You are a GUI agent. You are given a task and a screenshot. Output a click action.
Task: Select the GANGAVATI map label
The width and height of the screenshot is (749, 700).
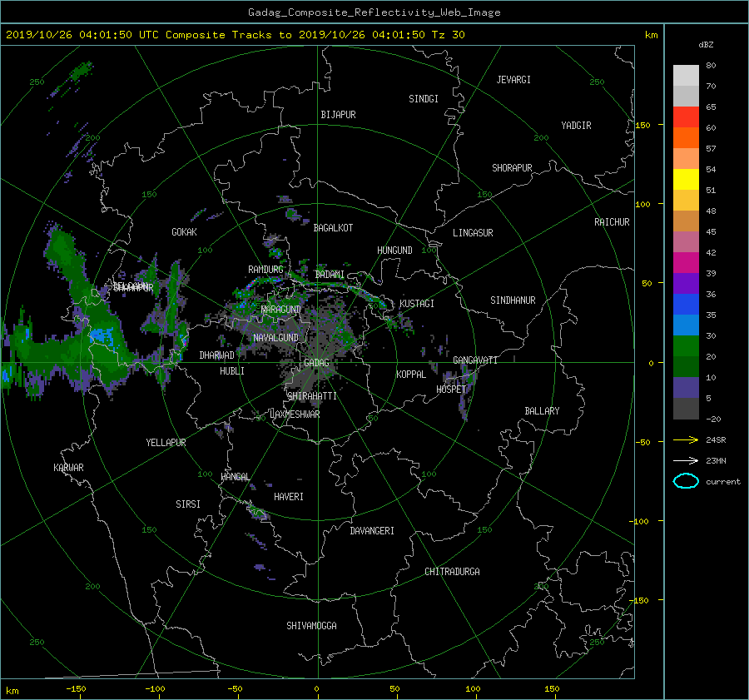click(475, 360)
